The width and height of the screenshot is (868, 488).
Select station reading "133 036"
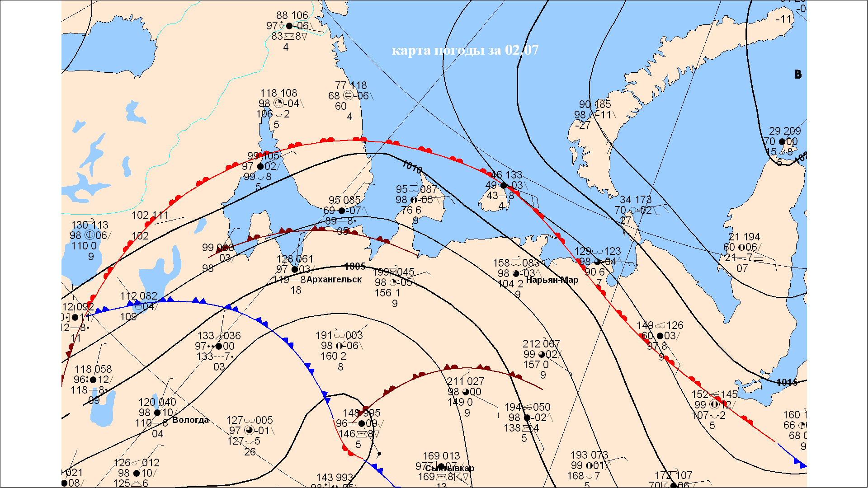coord(219,336)
